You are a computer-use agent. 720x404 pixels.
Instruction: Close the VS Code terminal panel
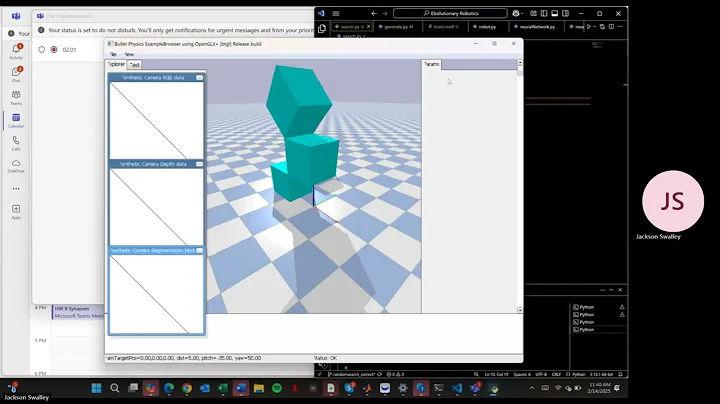(620, 290)
